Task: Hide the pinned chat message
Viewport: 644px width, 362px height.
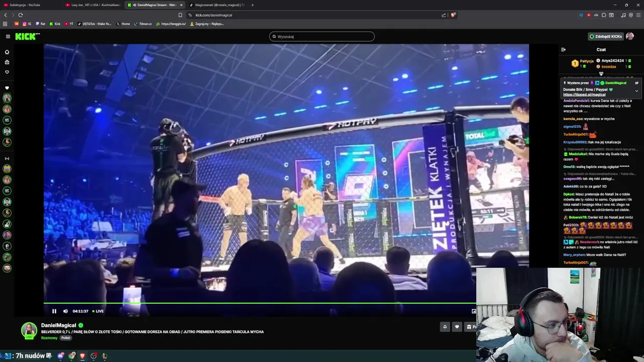Action: (x=636, y=83)
